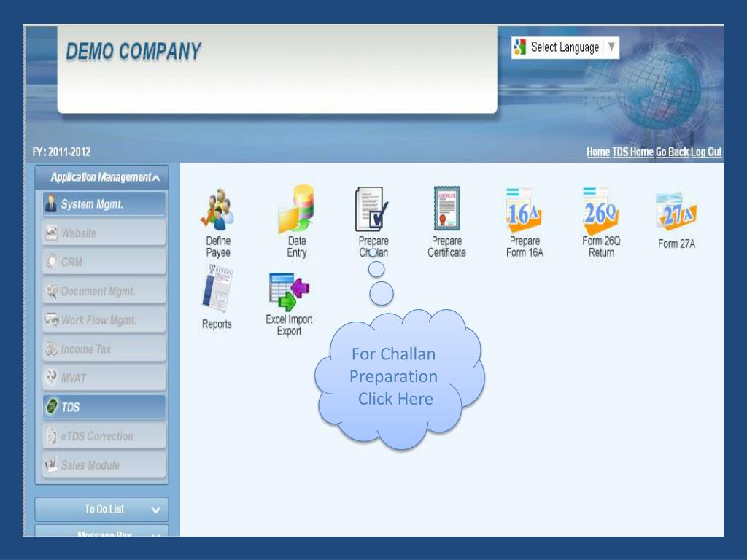Click the System Mgmt. person icon
The height and width of the screenshot is (560, 747).
[51, 203]
